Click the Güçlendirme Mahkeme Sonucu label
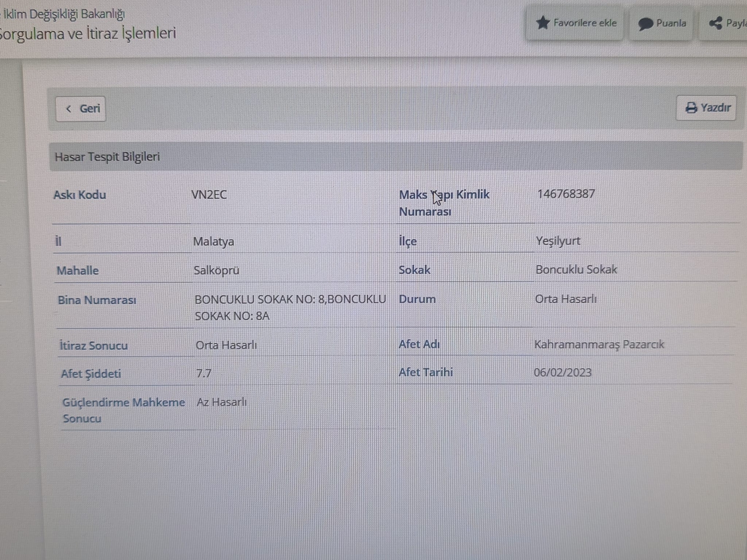 pyautogui.click(x=124, y=410)
